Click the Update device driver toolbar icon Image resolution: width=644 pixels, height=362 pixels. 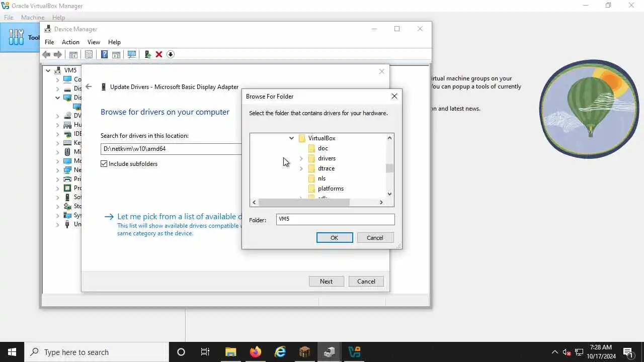click(147, 54)
